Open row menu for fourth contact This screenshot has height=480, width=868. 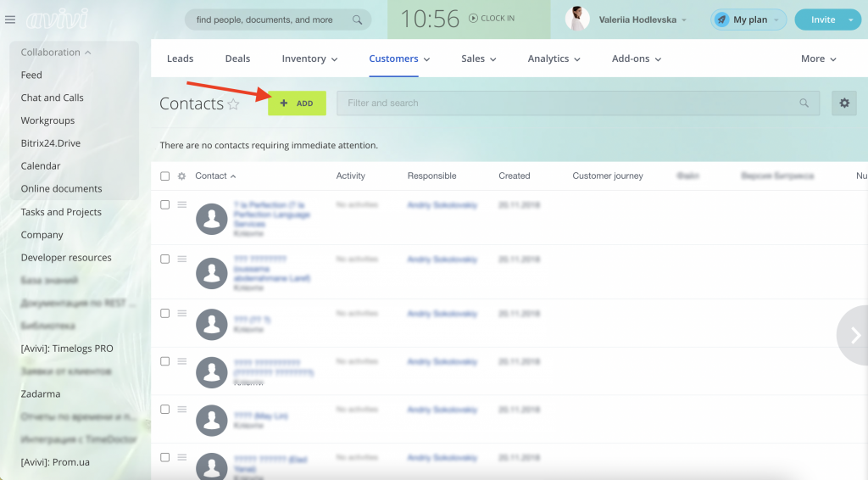[181, 361]
